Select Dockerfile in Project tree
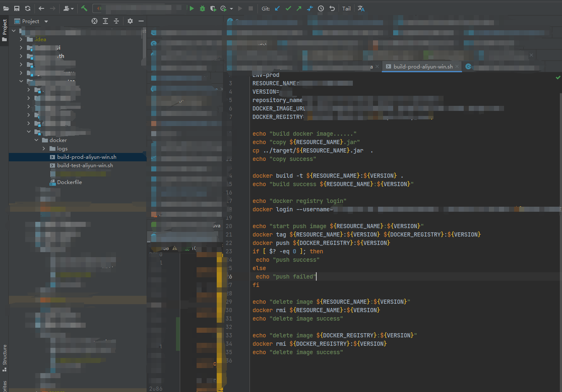 [x=69, y=182]
